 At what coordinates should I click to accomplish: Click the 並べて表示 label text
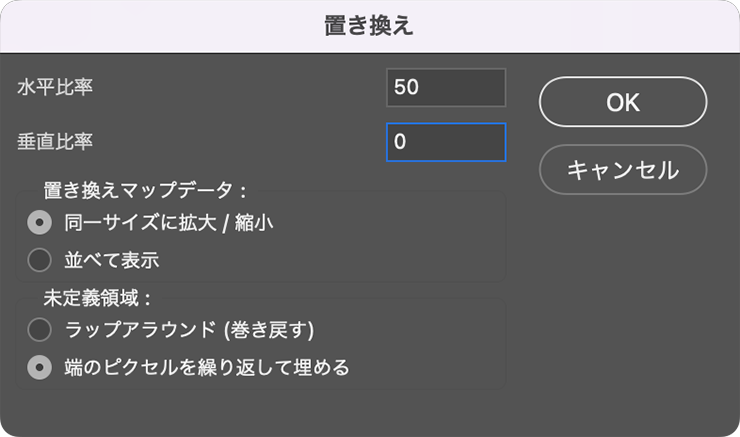tap(112, 260)
